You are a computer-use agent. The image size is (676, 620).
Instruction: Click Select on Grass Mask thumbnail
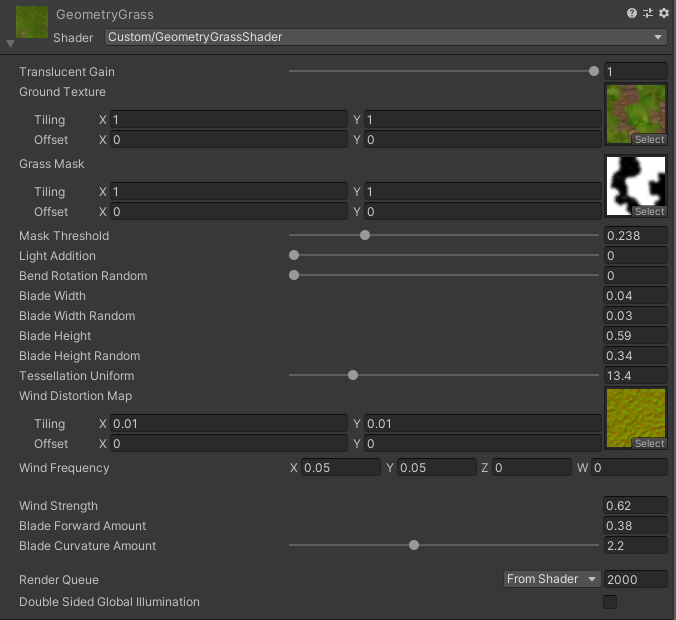pyautogui.click(x=649, y=212)
